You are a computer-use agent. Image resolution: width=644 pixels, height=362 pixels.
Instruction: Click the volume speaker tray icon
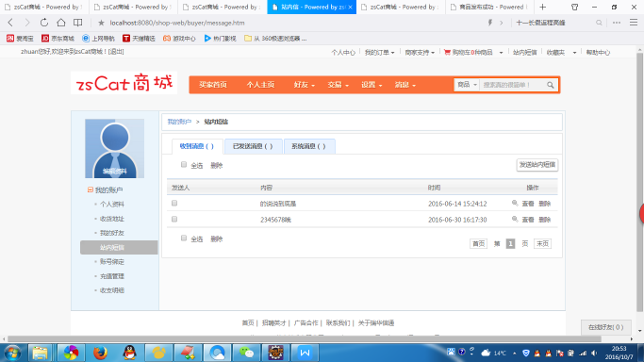[x=594, y=353]
